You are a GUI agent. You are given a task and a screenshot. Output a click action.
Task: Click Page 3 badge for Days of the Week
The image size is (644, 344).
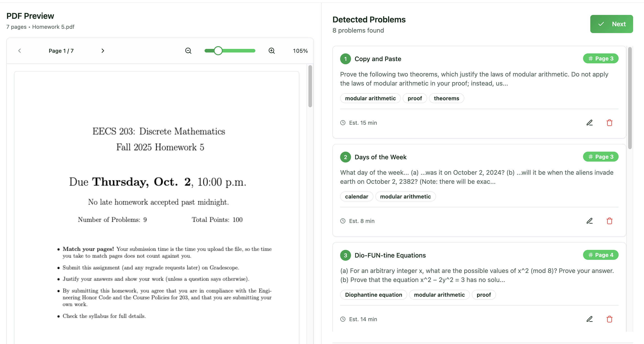click(600, 157)
